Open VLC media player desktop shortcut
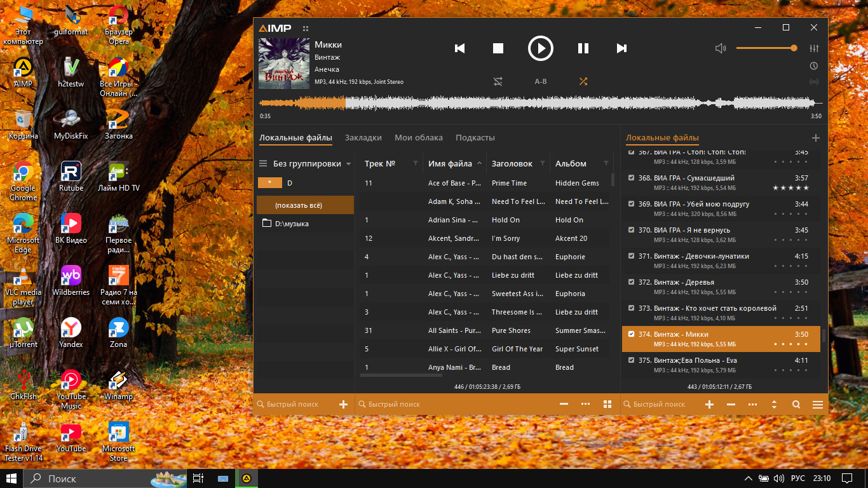Image resolution: width=868 pixels, height=488 pixels. [23, 286]
